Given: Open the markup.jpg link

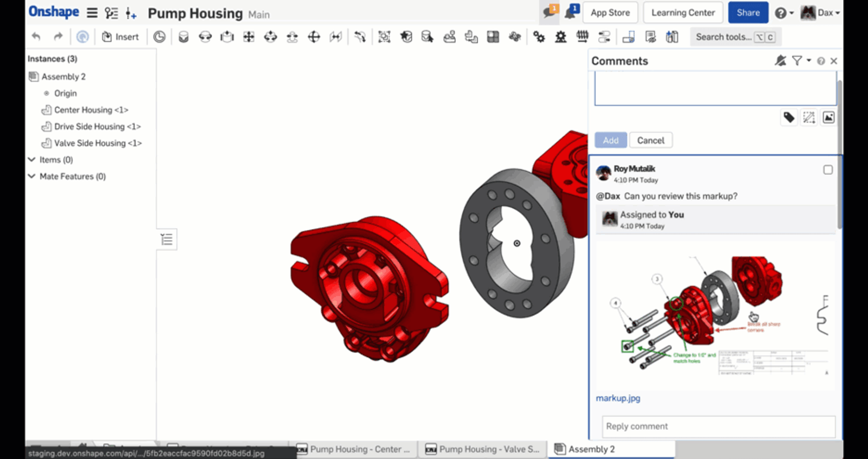Looking at the screenshot, I should pyautogui.click(x=618, y=398).
